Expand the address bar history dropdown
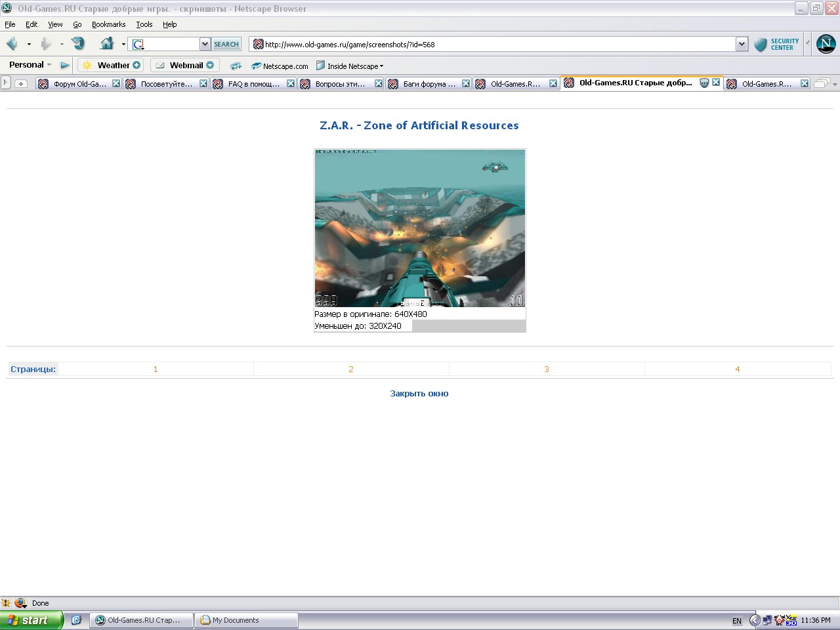Viewport: 840px width, 630px height. [x=742, y=44]
